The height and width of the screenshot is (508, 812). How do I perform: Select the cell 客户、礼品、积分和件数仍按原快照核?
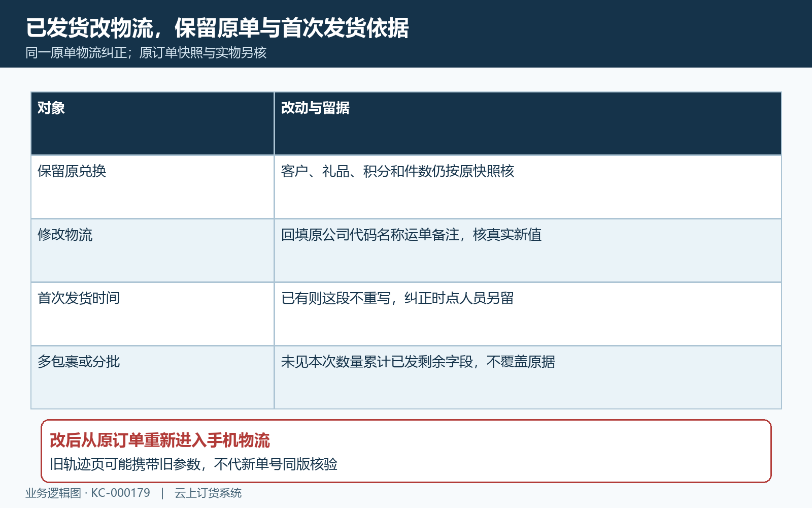tap(528, 187)
